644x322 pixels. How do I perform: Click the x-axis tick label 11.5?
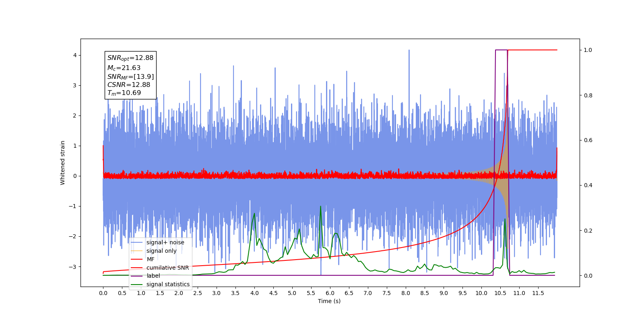538,293
